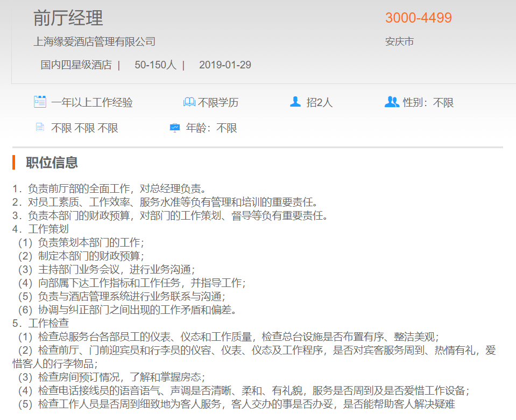Open the 上海缘爱酒店管理有限公司 company link
Screen dimensions: 516x420
point(94,41)
